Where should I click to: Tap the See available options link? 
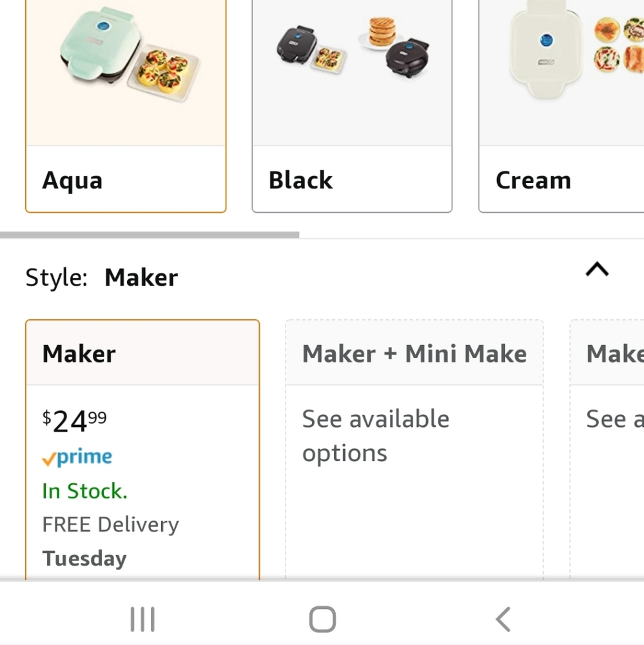tap(375, 435)
